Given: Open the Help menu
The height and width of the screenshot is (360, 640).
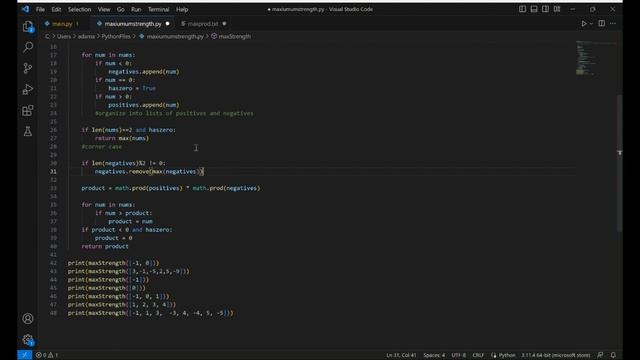Looking at the screenshot, I should pos(182,9).
